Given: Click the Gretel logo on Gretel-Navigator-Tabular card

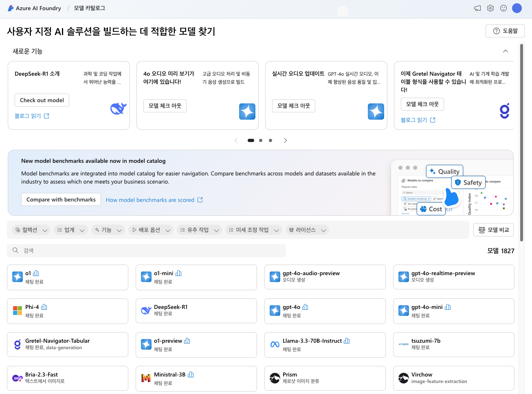Looking at the screenshot, I should click(18, 344).
